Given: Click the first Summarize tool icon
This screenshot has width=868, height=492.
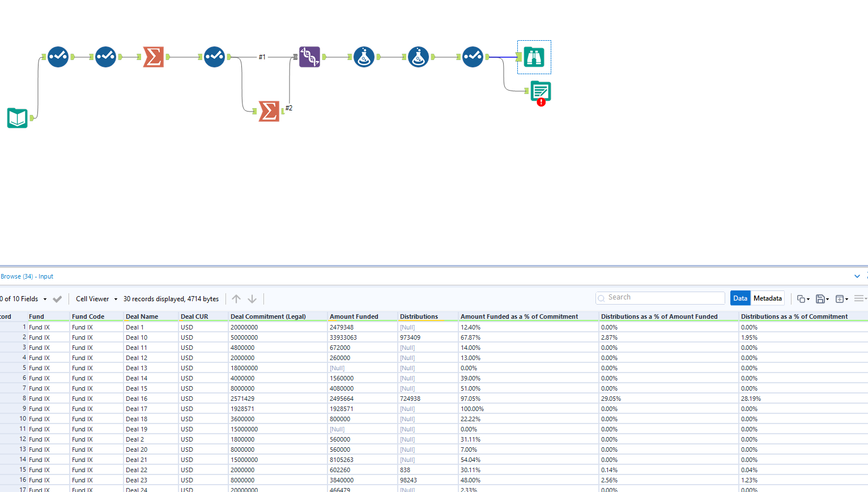Looking at the screenshot, I should point(153,57).
